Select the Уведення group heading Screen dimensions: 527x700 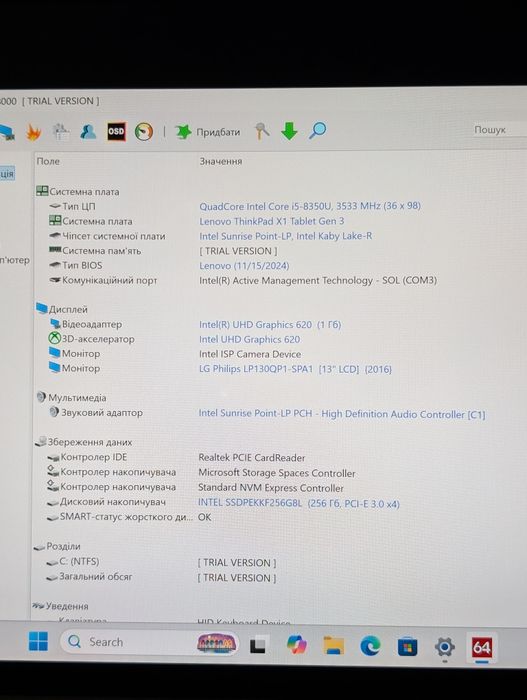[x=60, y=606]
